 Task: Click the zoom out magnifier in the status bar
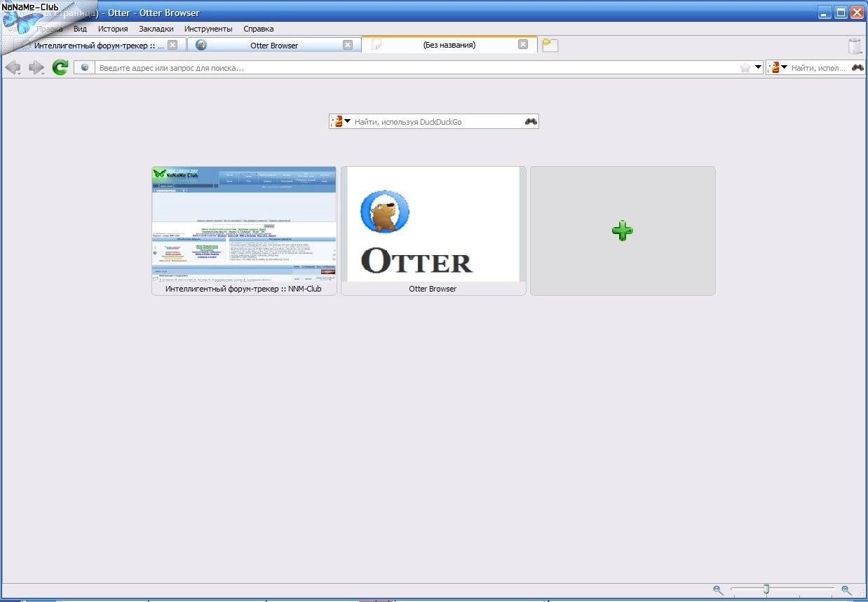pos(718,590)
